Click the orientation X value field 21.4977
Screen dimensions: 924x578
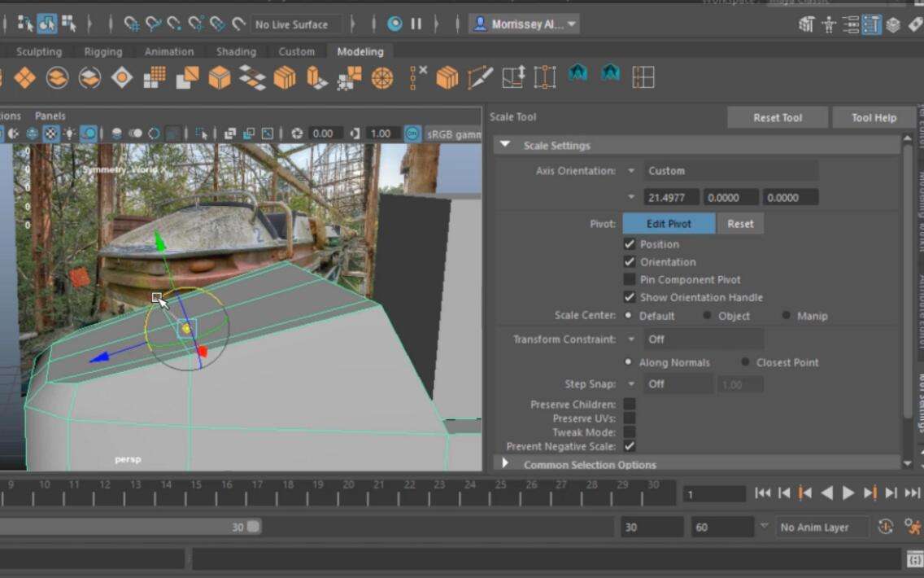pyautogui.click(x=671, y=198)
